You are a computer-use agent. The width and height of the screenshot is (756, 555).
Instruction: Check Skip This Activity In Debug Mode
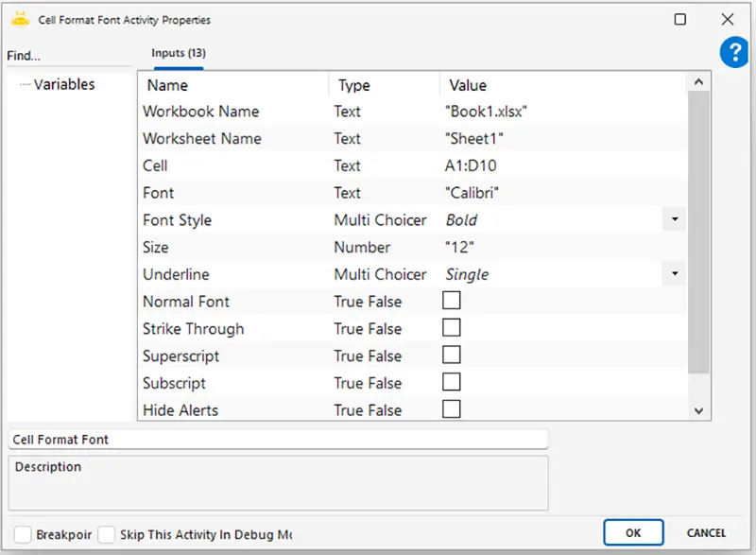coord(106,534)
